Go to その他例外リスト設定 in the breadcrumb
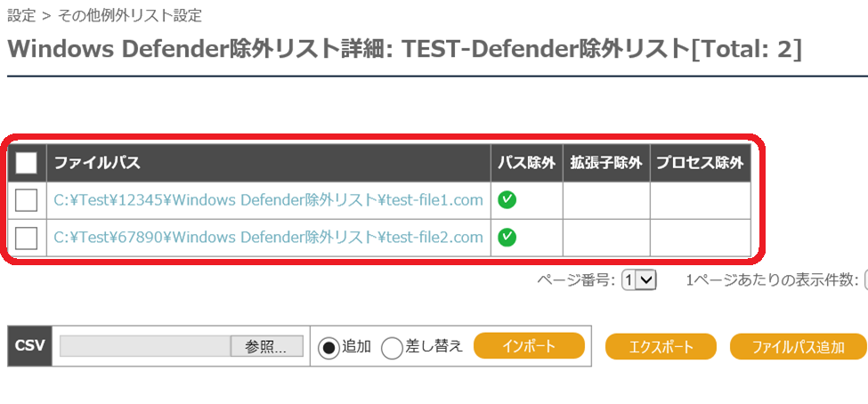868x404 pixels. (130, 15)
